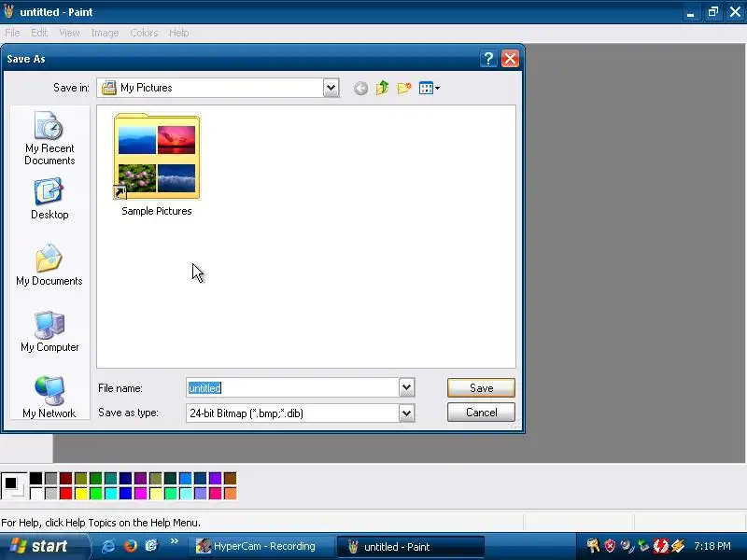The image size is (747, 560).
Task: Click the Help question mark in Save As
Action: point(488,59)
